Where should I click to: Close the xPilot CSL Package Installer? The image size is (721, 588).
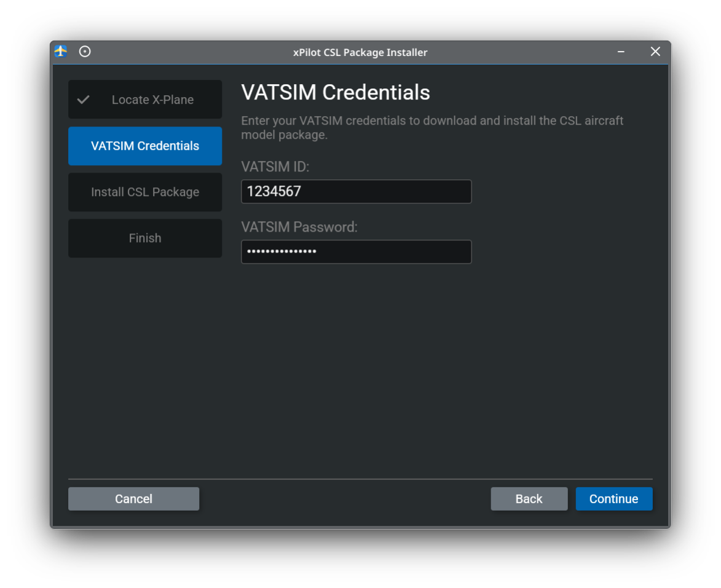pos(655,52)
